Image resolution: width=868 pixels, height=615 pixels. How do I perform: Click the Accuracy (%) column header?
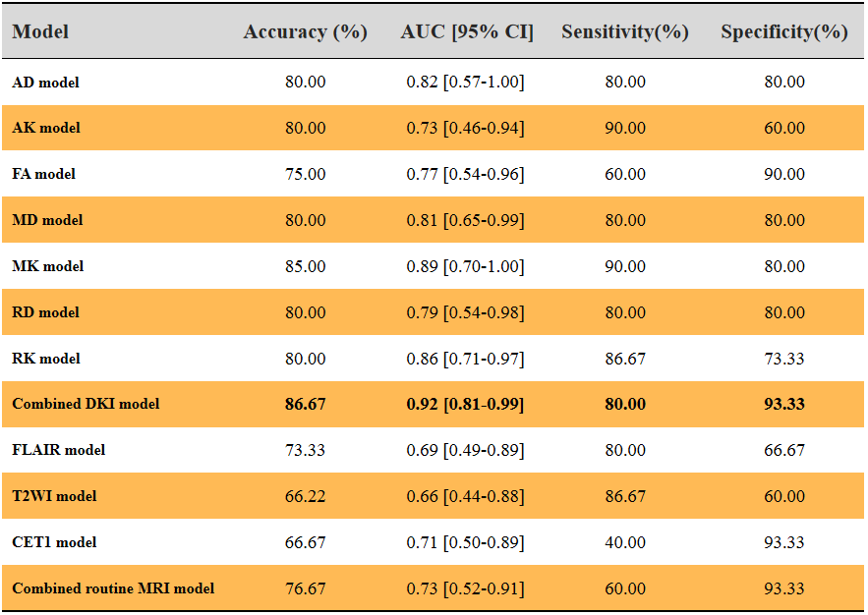tap(305, 31)
